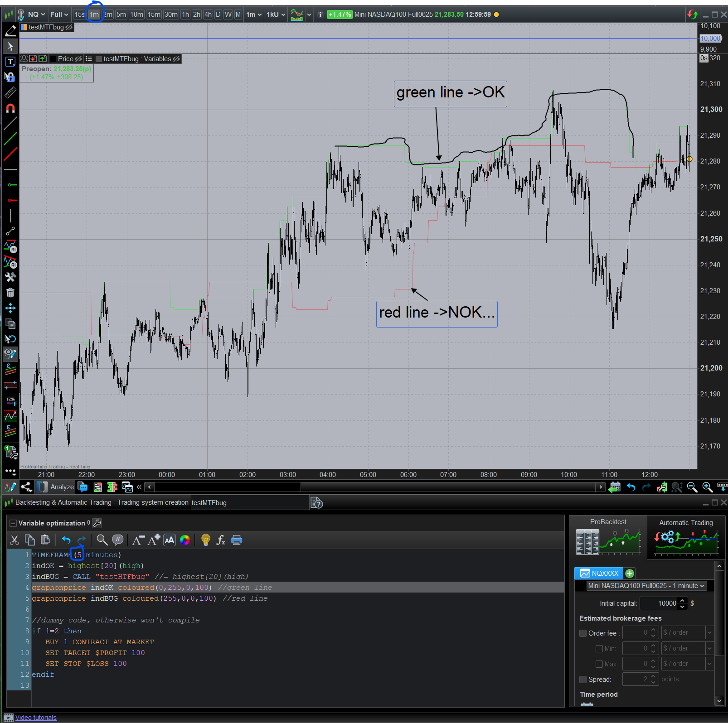728x723 pixels.
Task: Toggle the magnet snap tool
Action: coord(10,108)
